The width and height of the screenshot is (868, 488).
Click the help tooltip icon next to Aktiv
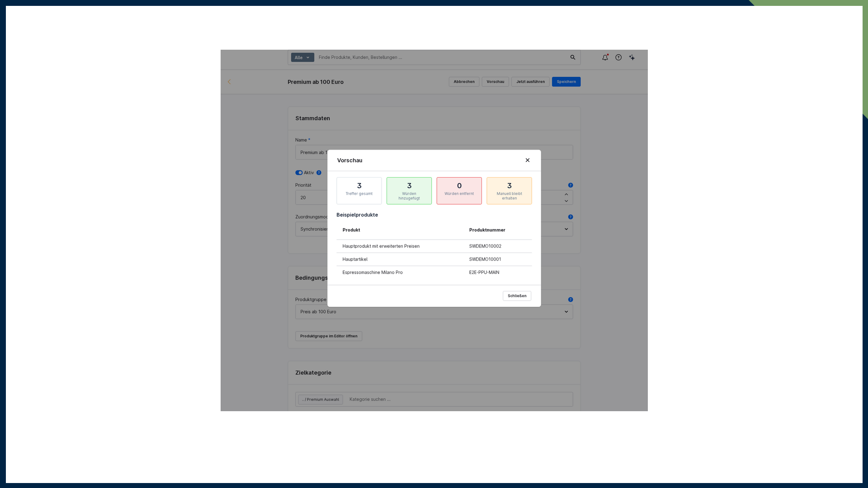coord(319,173)
